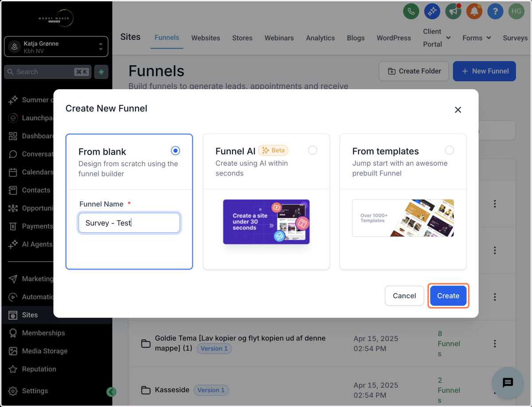Switch to the Blogs tab
Viewport: 532px width, 407px height.
pyautogui.click(x=356, y=38)
